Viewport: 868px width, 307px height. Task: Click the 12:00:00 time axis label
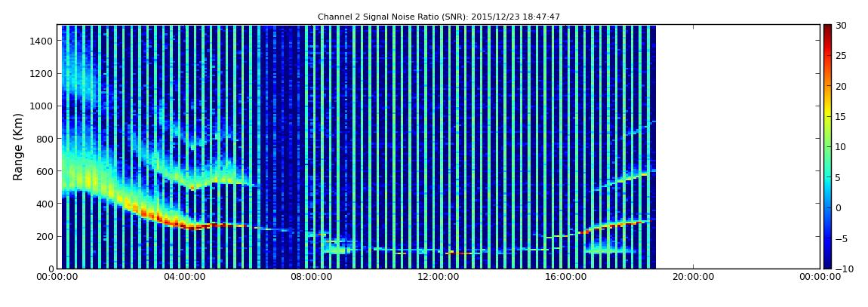439,277
